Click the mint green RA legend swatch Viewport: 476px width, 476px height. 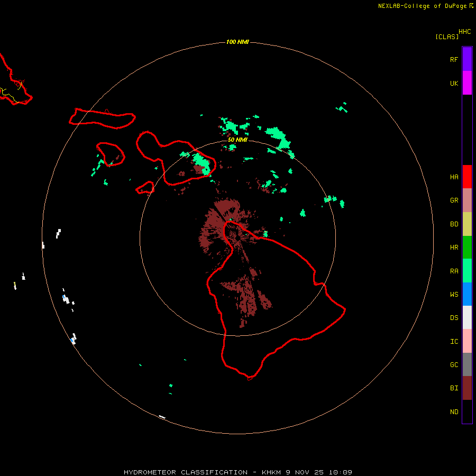coord(467,271)
